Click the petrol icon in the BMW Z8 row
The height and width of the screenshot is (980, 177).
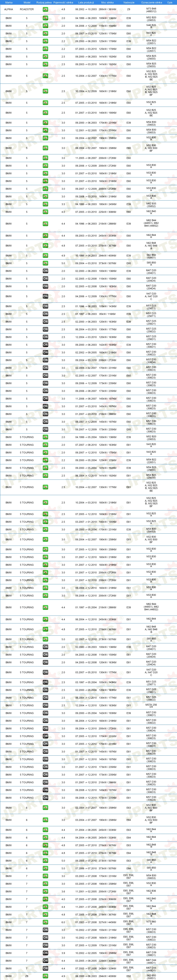pyautogui.click(x=45, y=976)
